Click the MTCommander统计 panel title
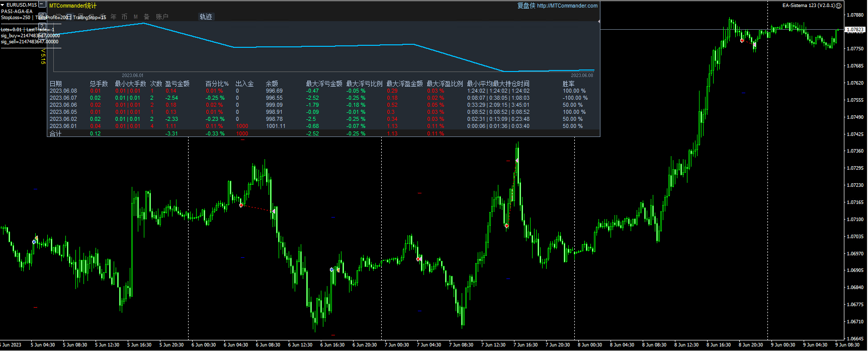Screen dimensions: 868x351 pyautogui.click(x=73, y=6)
